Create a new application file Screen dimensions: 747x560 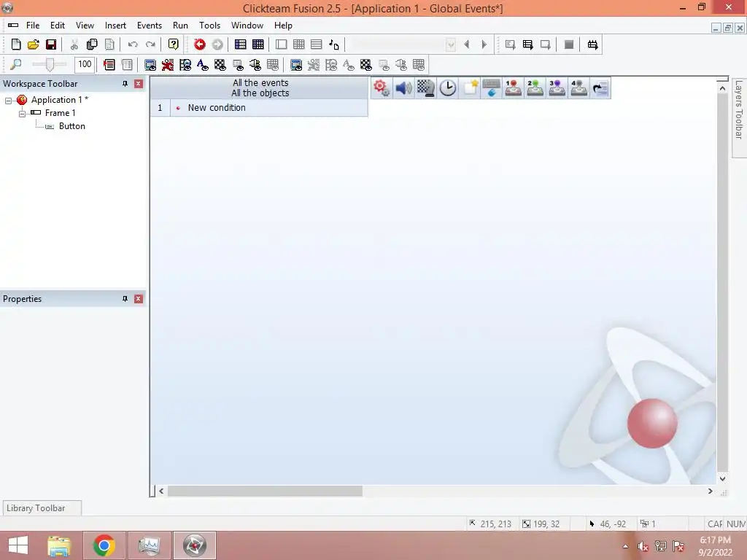tap(16, 44)
